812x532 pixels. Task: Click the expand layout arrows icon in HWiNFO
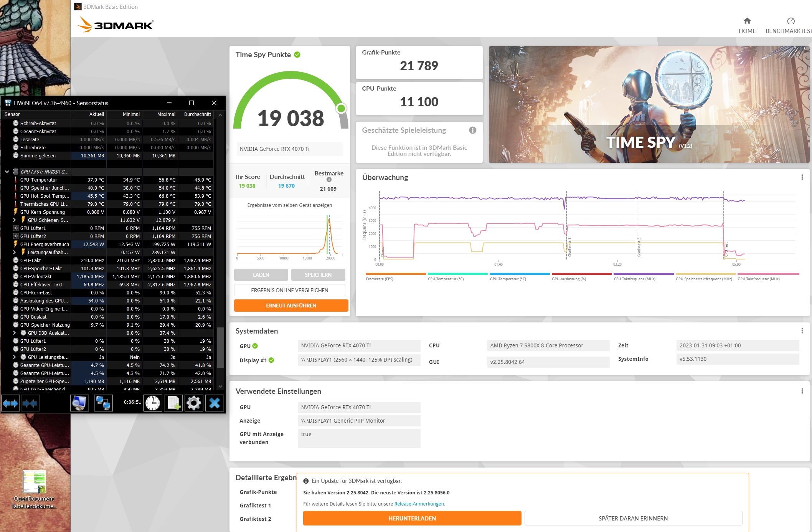(10, 403)
